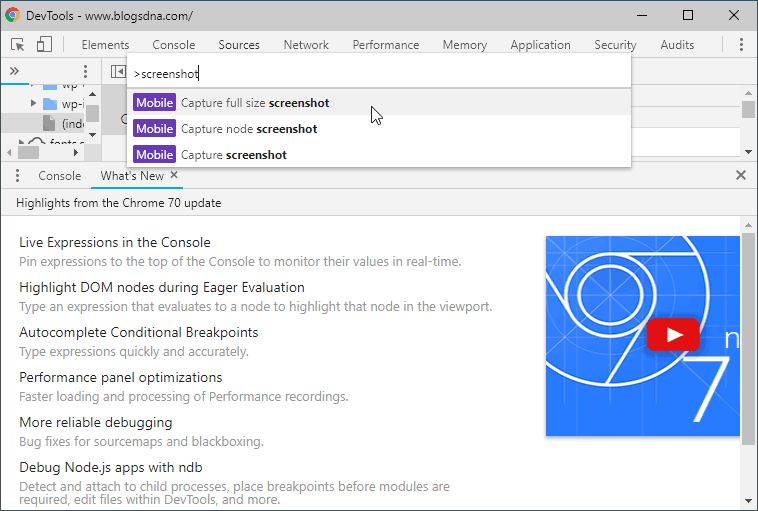Screen dimensions: 758x511
Task: Click right arrow of navigator horizontal scrollbar
Action: tap(76, 153)
